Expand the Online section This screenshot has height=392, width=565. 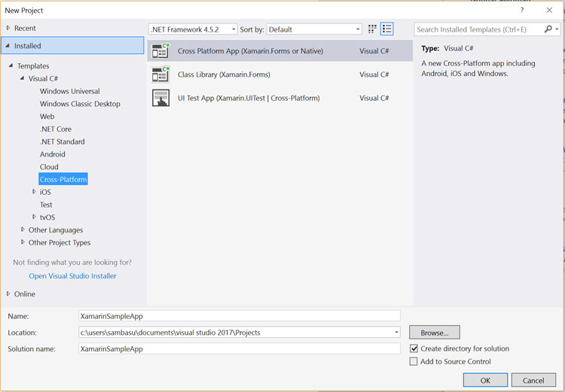[8, 293]
